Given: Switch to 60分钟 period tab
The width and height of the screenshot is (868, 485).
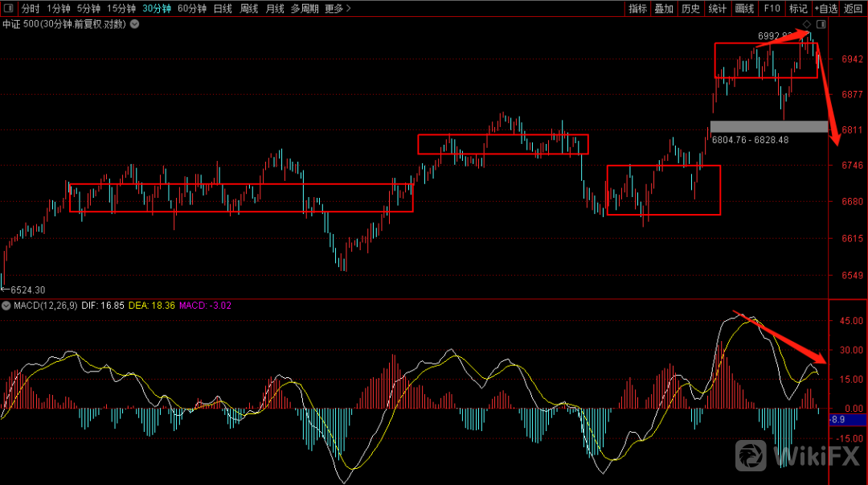Looking at the screenshot, I should (x=192, y=9).
